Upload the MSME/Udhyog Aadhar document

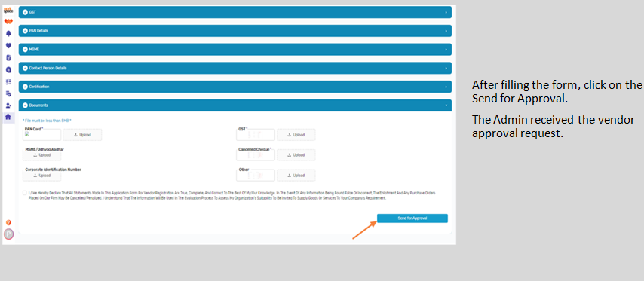pos(42,155)
